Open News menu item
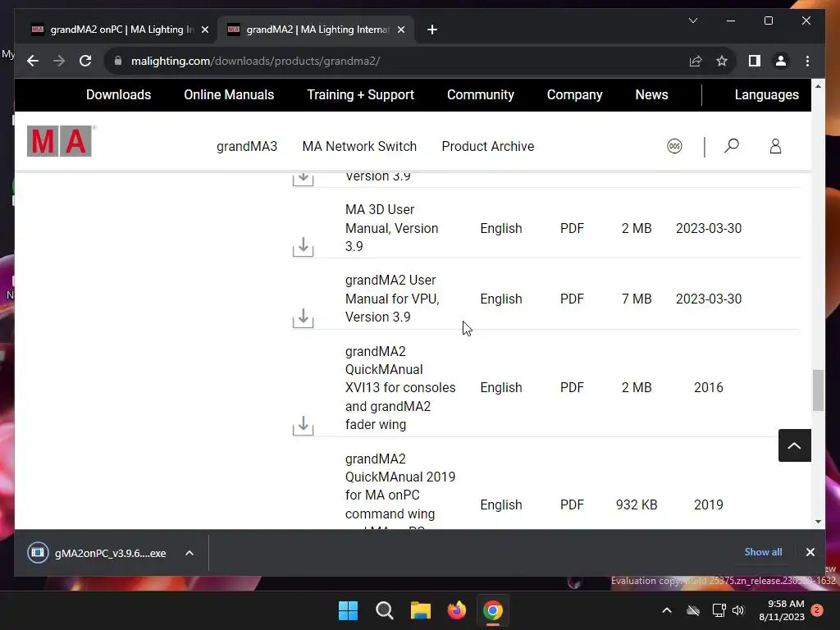 coord(651,95)
